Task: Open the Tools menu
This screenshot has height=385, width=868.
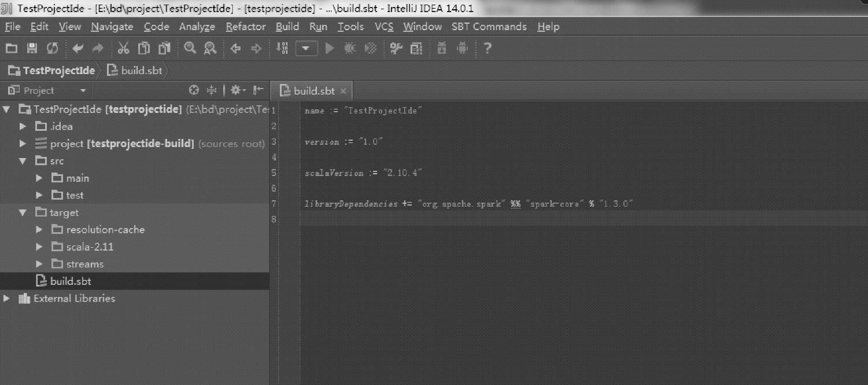Action: 350,27
